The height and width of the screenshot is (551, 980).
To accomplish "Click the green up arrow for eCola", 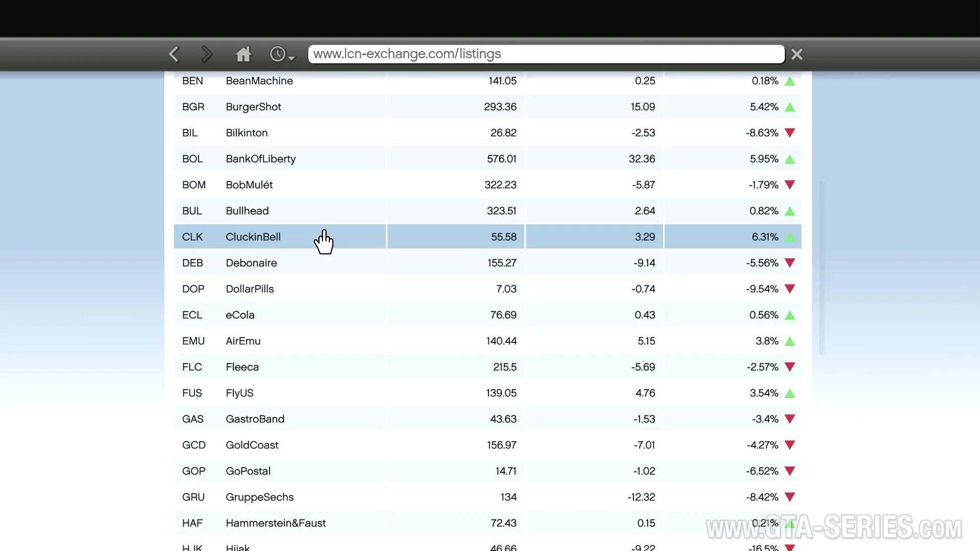I will (790, 315).
